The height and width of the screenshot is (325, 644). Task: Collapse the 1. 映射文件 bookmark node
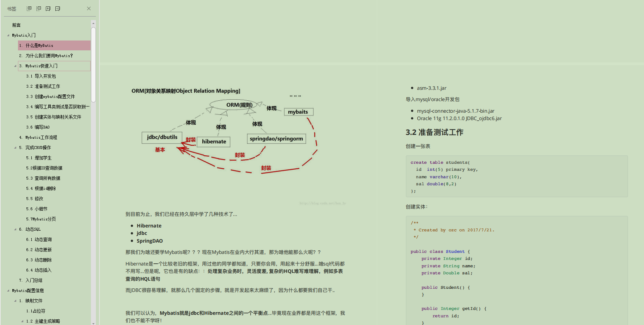click(x=15, y=301)
